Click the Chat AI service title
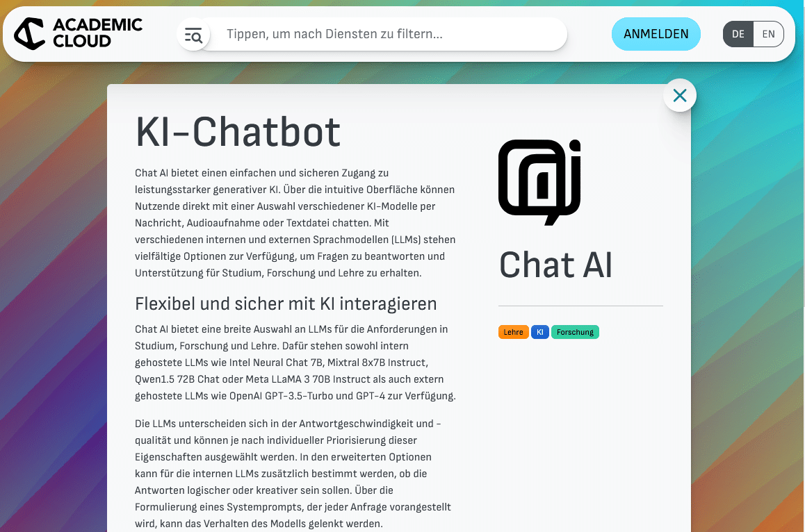 [x=556, y=265]
